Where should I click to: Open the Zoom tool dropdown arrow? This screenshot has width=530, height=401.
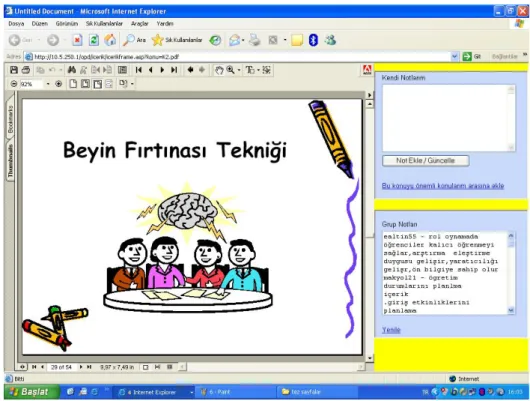click(239, 70)
